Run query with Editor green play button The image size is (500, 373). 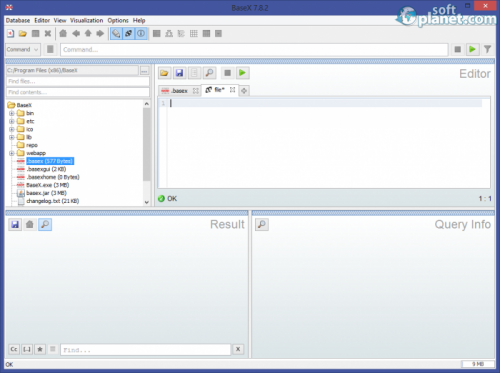(x=243, y=73)
